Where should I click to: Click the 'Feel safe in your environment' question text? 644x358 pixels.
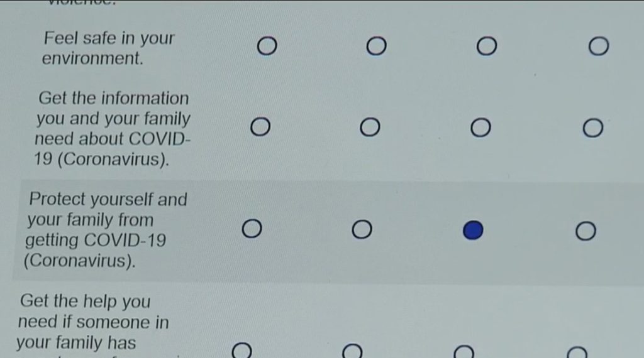[x=108, y=48]
